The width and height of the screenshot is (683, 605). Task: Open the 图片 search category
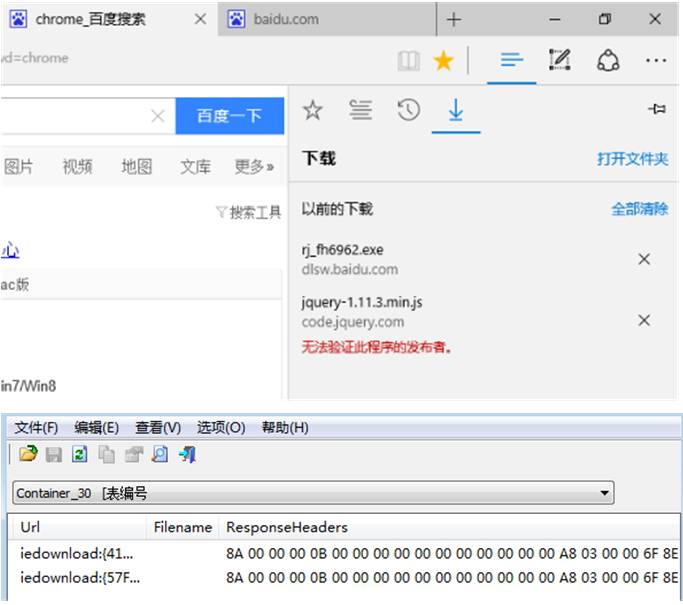coord(18,167)
